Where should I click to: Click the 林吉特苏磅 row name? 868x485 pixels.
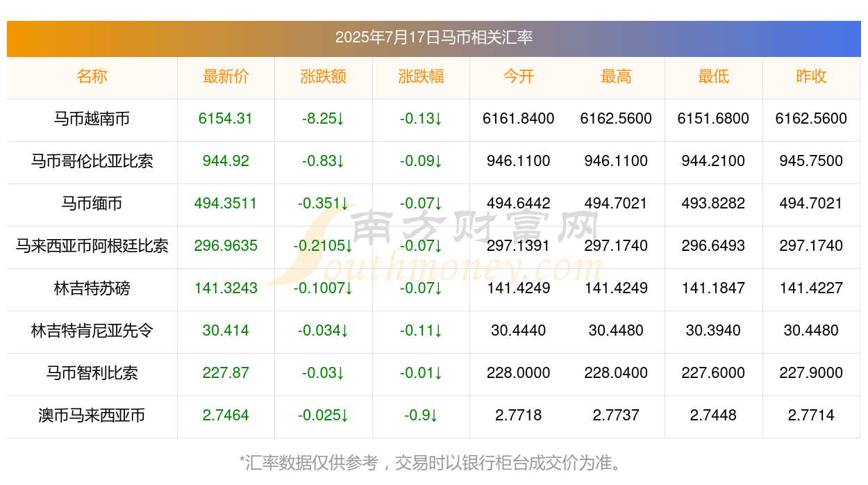click(92, 288)
